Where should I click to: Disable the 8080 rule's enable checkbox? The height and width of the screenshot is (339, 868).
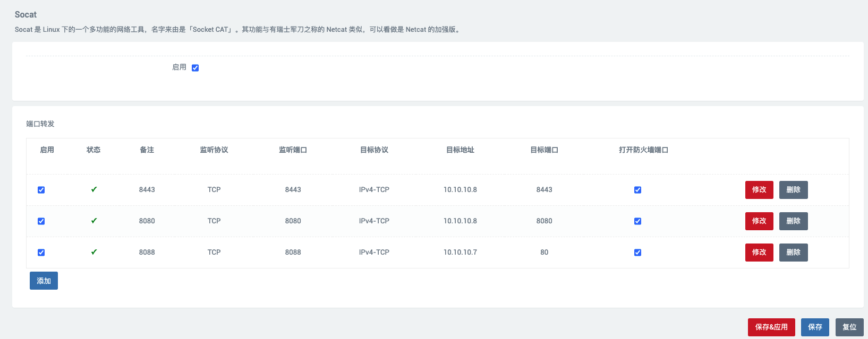[41, 221]
